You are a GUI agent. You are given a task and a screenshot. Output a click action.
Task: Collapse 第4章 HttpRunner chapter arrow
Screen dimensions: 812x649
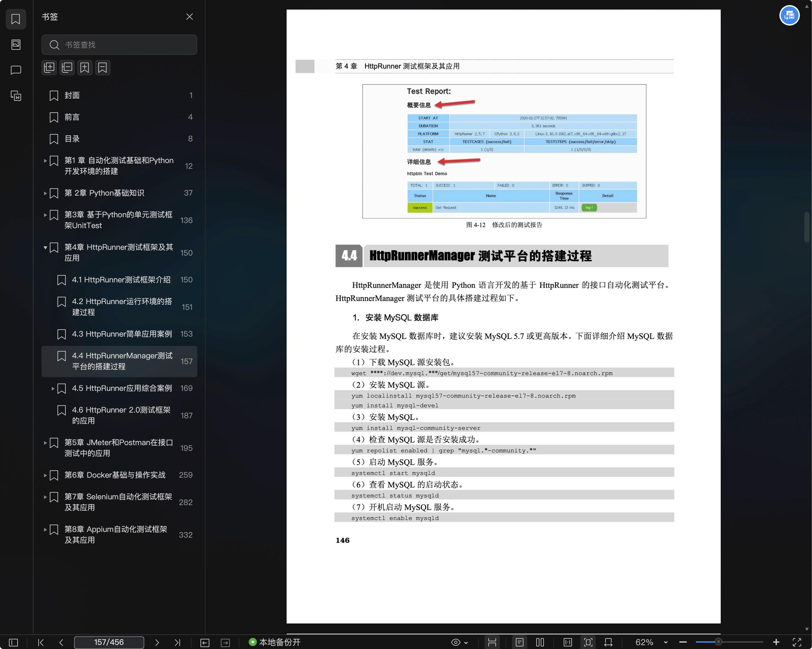tap(45, 247)
